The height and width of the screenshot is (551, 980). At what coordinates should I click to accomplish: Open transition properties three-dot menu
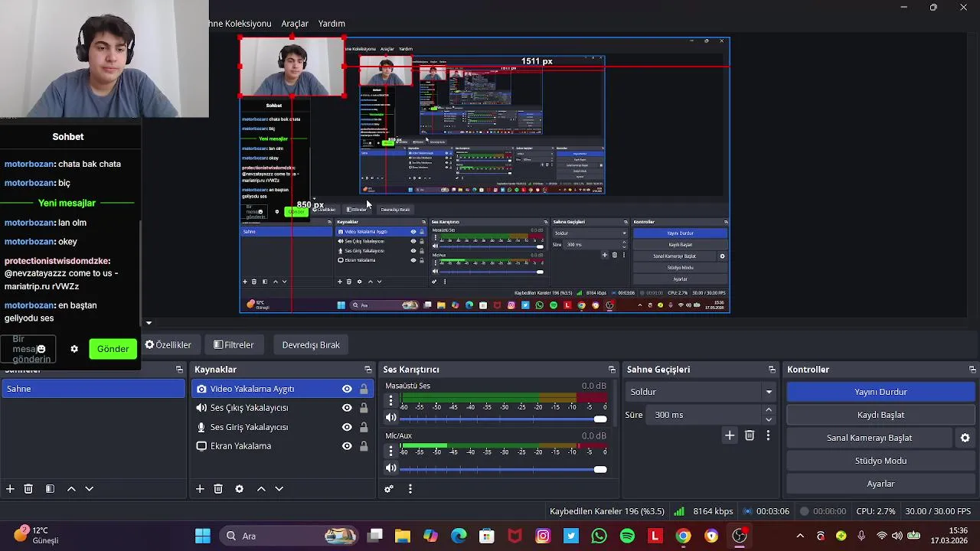(768, 435)
